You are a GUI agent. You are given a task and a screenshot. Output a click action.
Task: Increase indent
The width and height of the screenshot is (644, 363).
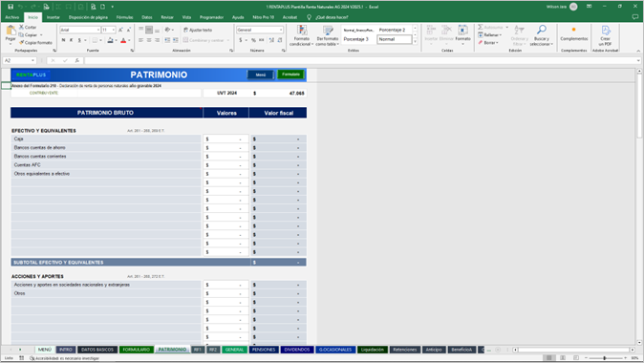click(x=176, y=40)
